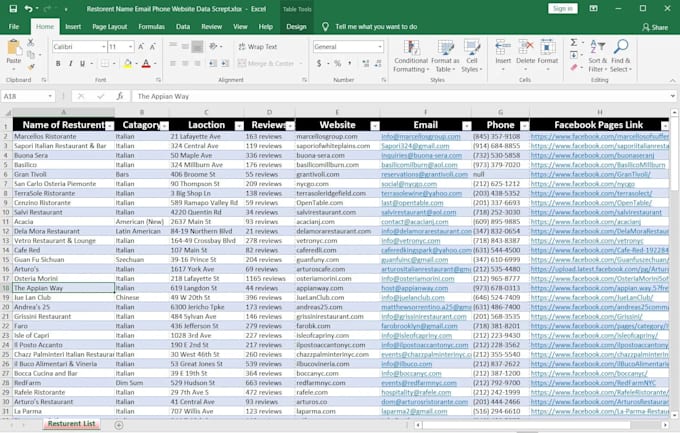
Task: Click the AutoSum sigma icon
Action: click(x=574, y=43)
